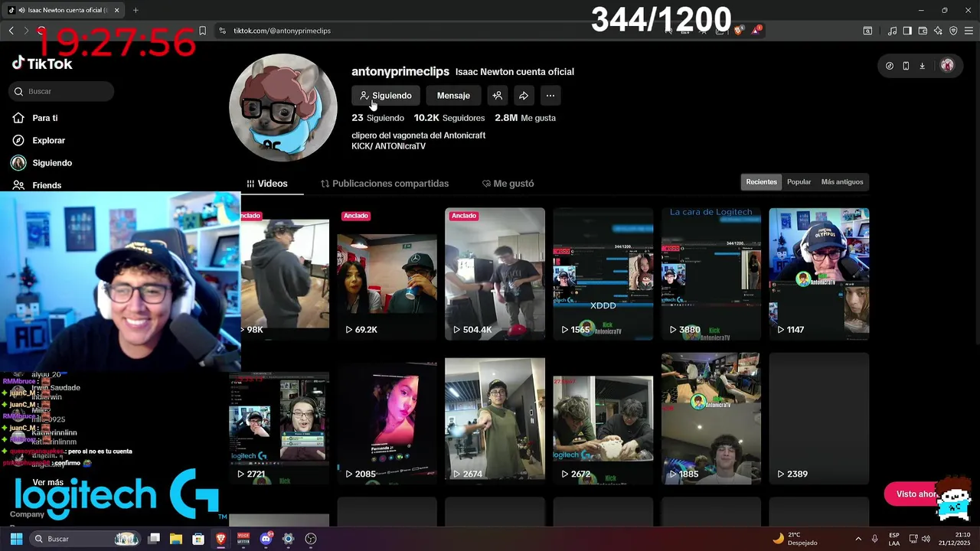Click the phone app icon in top-right pill
980x551 pixels.
click(906, 66)
